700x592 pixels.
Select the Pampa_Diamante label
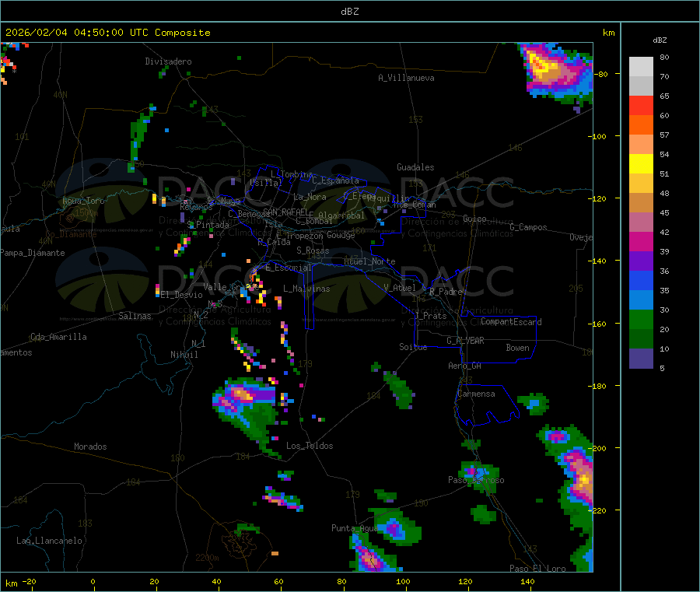pos(33,253)
